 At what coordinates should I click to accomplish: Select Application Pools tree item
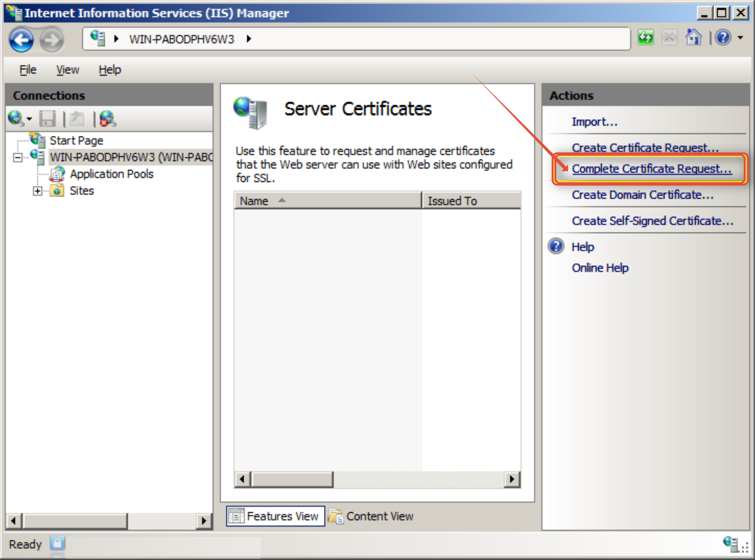pos(112,174)
